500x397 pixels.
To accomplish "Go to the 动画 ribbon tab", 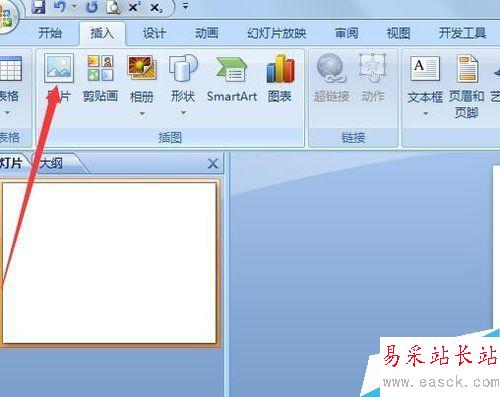I will coord(206,33).
